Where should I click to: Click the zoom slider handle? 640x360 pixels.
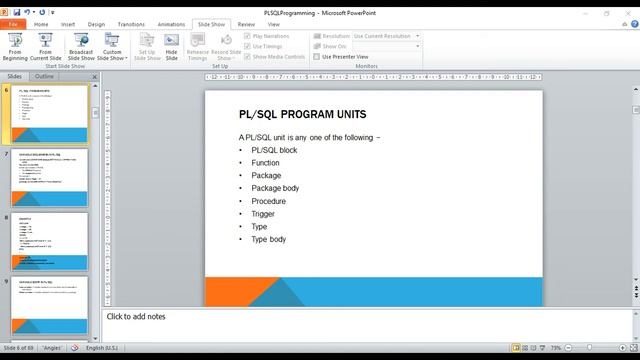(x=589, y=348)
